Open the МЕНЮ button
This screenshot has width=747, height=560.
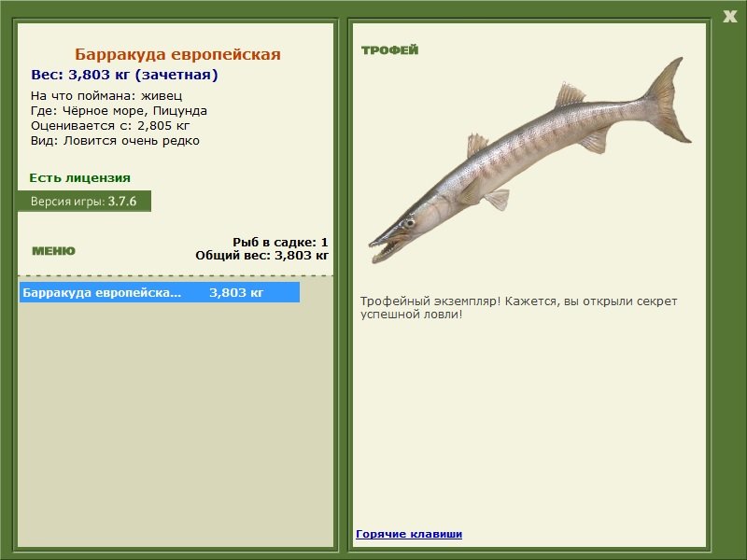[x=53, y=251]
